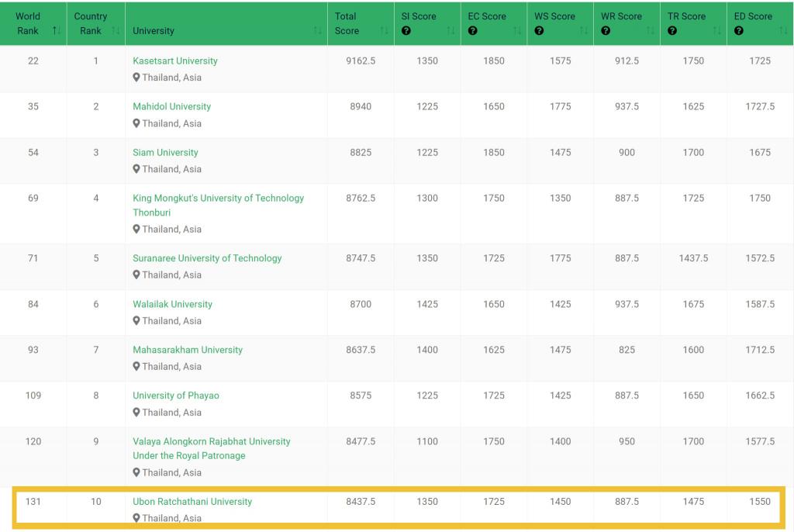
Task: Sort table by World Rank arrows
Action: tap(56, 31)
